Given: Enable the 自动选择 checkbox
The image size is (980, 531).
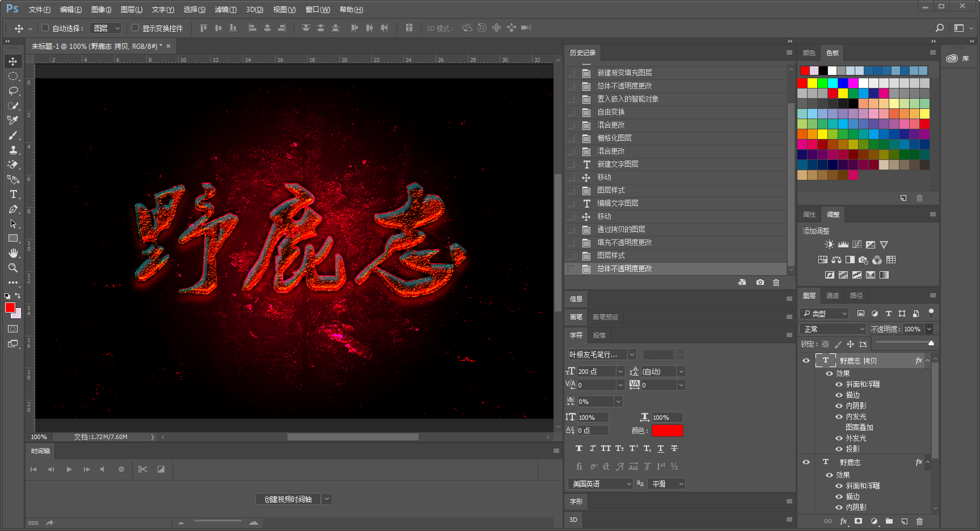Looking at the screenshot, I should pos(45,28).
